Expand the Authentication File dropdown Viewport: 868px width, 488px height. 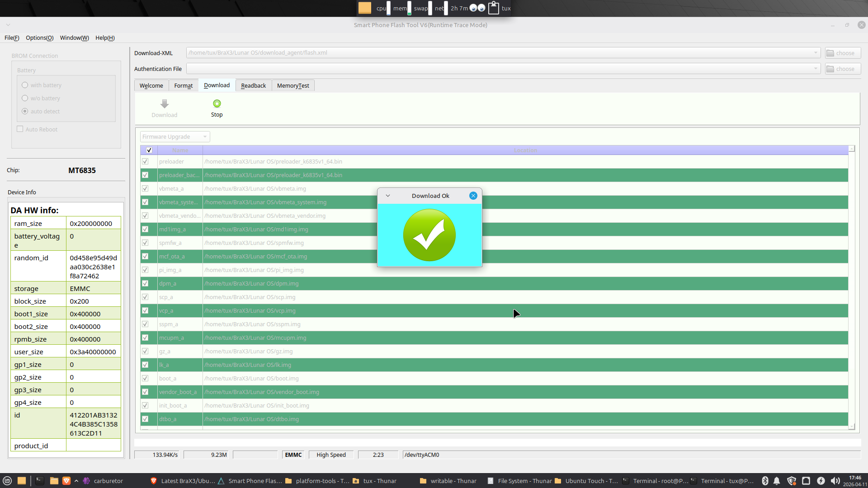coord(816,69)
